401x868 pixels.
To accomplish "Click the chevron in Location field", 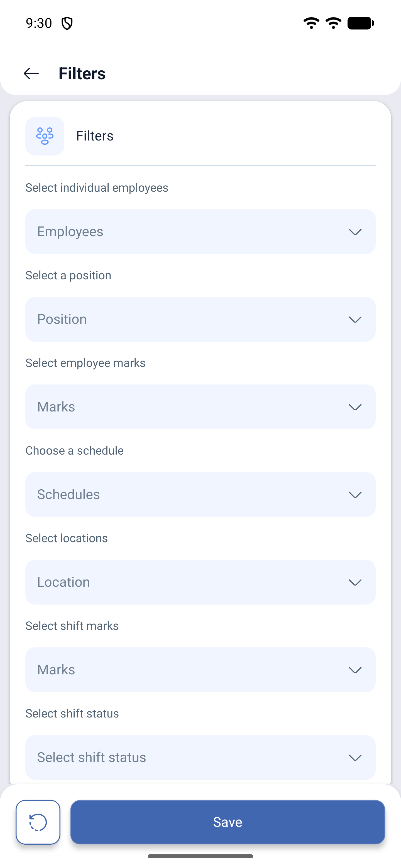I will pyautogui.click(x=355, y=582).
